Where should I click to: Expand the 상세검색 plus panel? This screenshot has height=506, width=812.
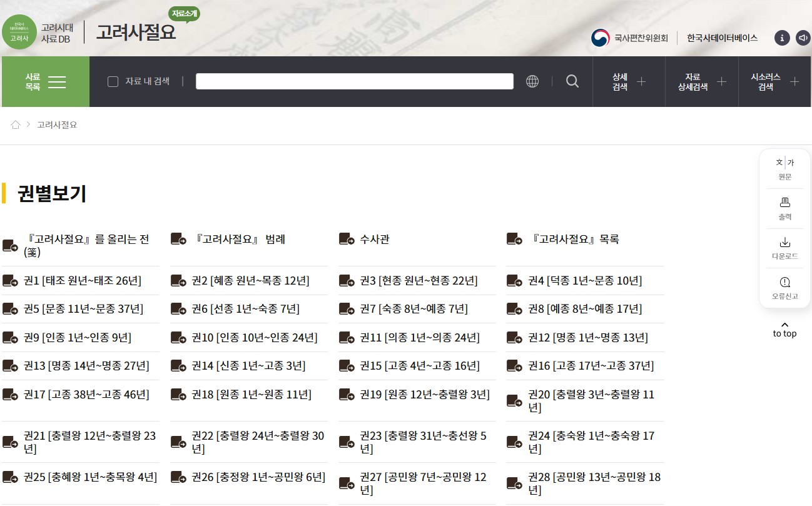pos(629,82)
